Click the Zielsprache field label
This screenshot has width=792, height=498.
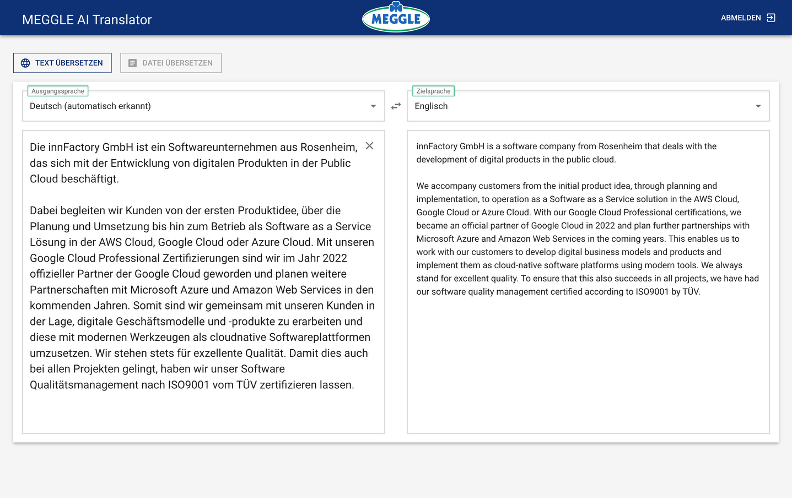click(433, 91)
